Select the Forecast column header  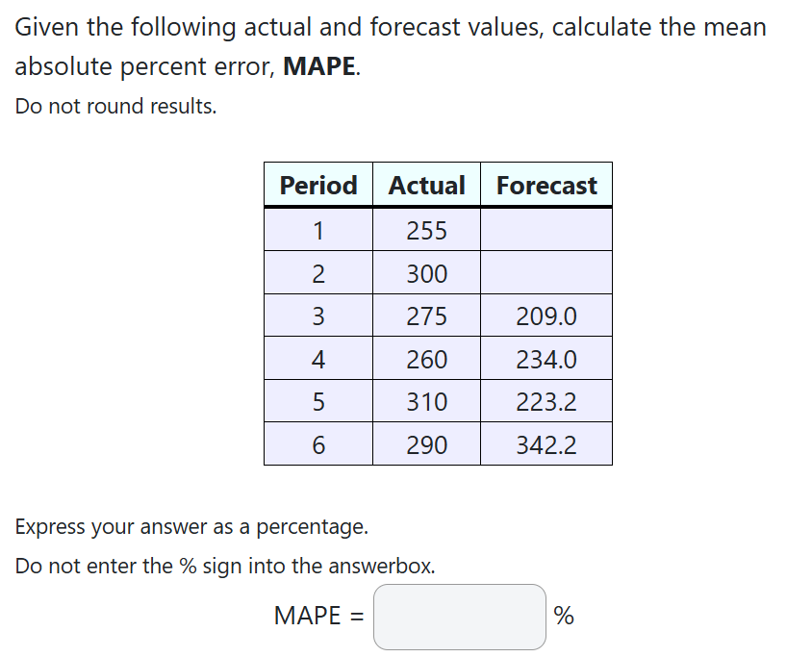[546, 185]
